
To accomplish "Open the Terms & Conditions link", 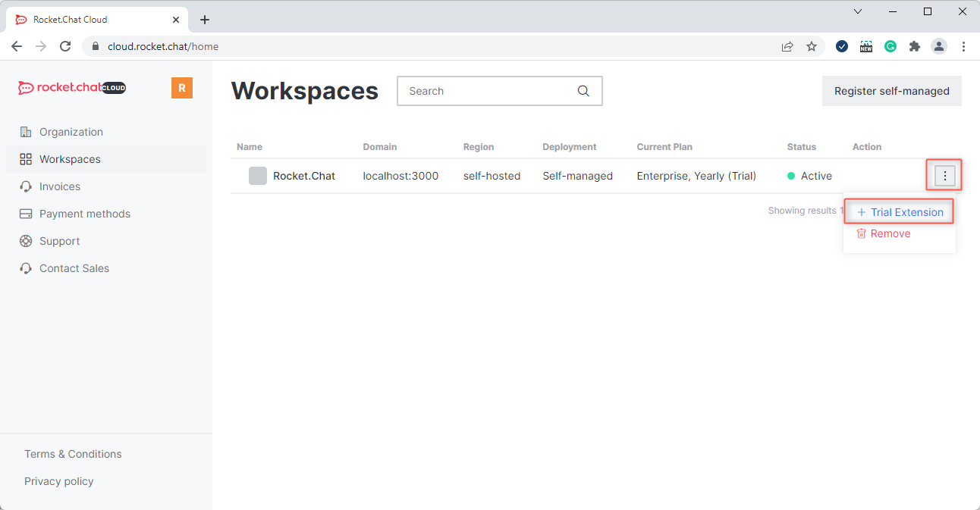I will pos(73,454).
